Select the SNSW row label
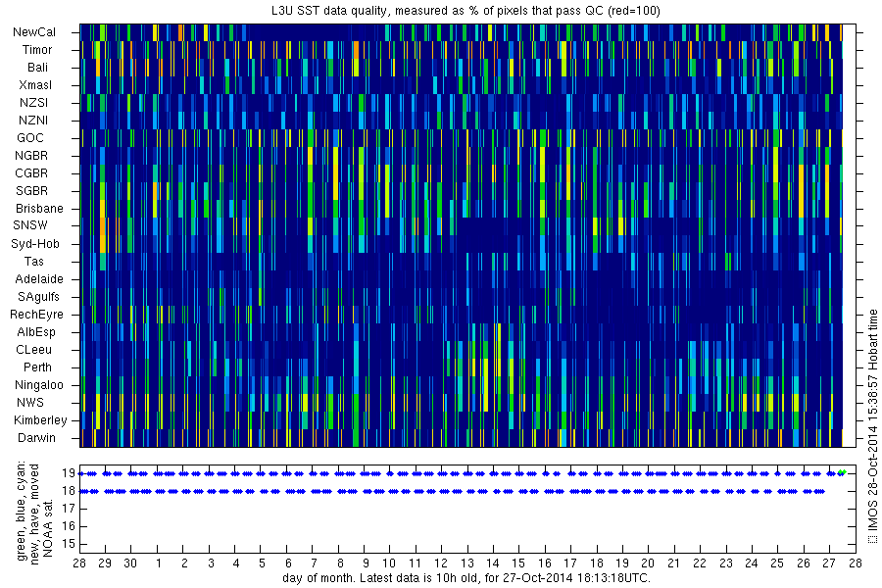 coord(30,225)
